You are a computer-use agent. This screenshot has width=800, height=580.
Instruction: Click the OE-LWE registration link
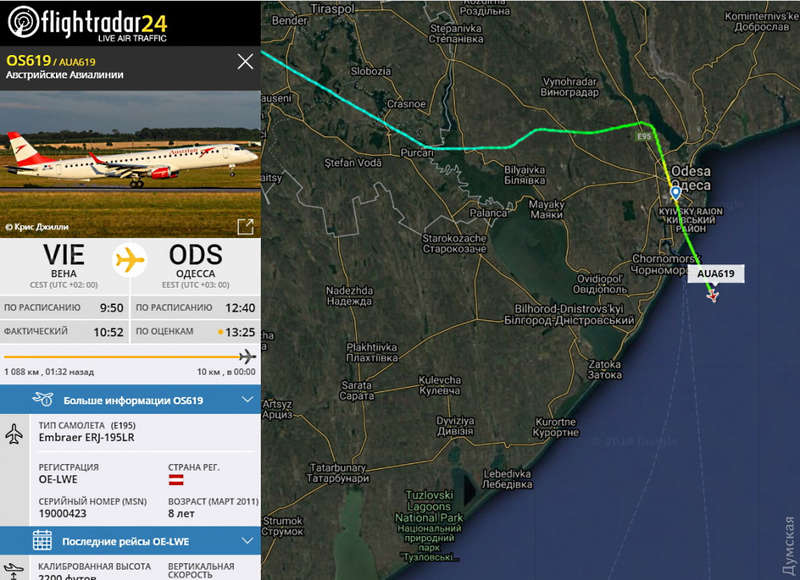pyautogui.click(x=58, y=480)
